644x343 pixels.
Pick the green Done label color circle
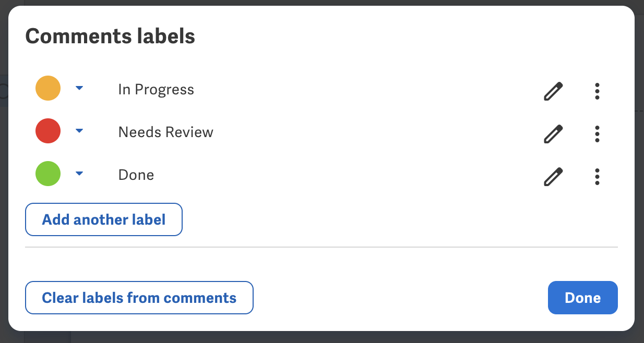(48, 174)
